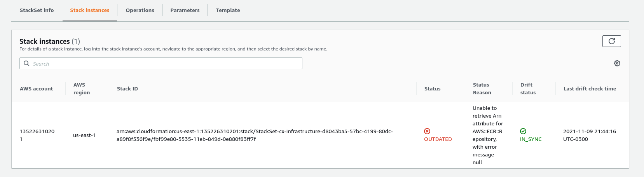Screen dimensions: 644x177
Task: Click the refresh stack instances button
Action: 611,41
